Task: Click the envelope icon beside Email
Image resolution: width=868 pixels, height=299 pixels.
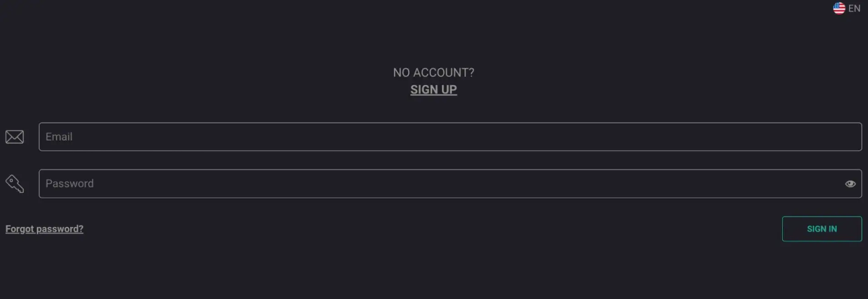Action: pyautogui.click(x=15, y=137)
